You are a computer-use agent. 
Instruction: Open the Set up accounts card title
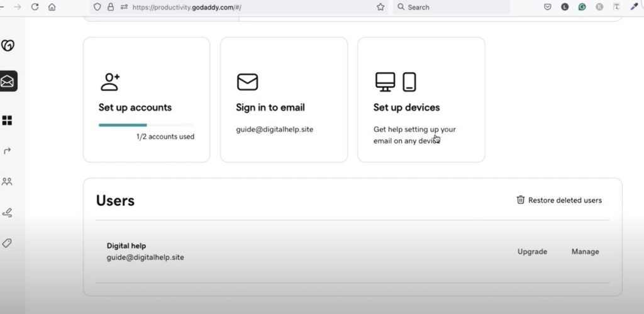pyautogui.click(x=135, y=107)
